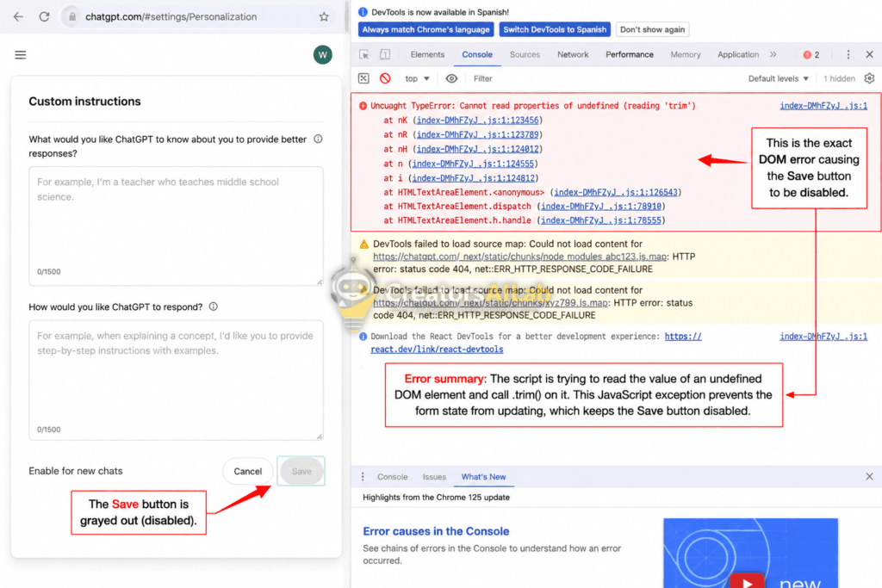The width and height of the screenshot is (882, 588).
Task: Click the 'Error causes in the Console' heading
Action: tap(436, 531)
